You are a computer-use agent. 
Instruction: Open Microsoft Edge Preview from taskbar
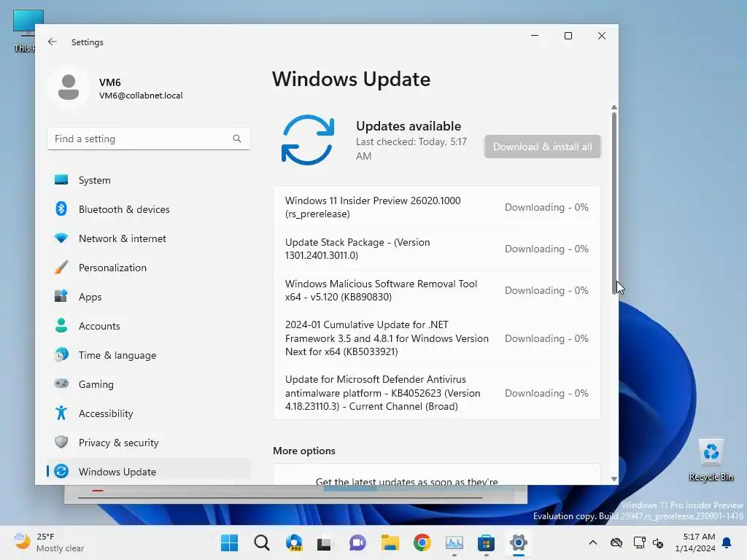point(294,542)
